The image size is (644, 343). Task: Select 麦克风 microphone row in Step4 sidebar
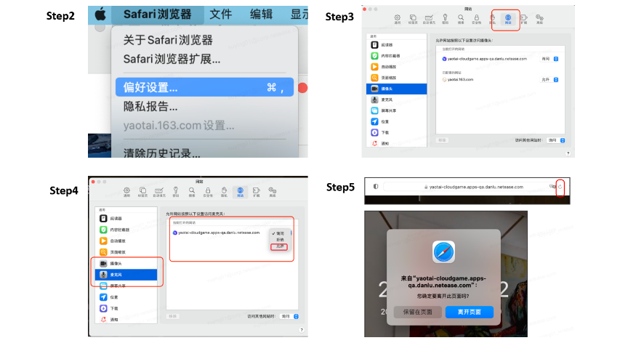coord(126,275)
